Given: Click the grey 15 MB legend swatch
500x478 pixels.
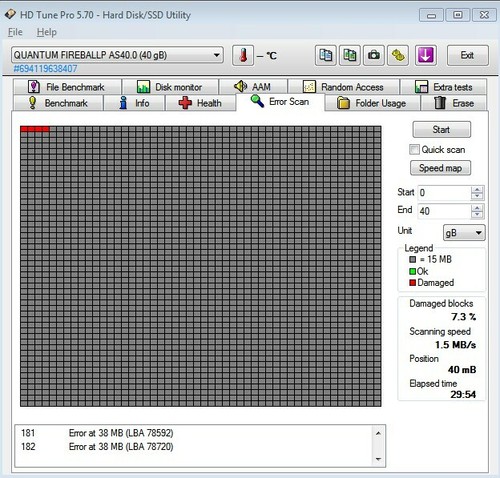Looking at the screenshot, I should (413, 259).
